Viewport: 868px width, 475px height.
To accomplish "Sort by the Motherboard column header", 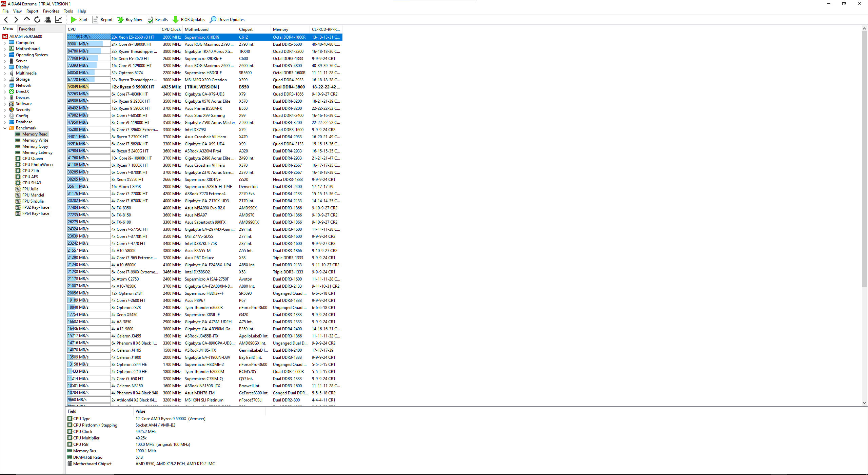I will click(210, 29).
